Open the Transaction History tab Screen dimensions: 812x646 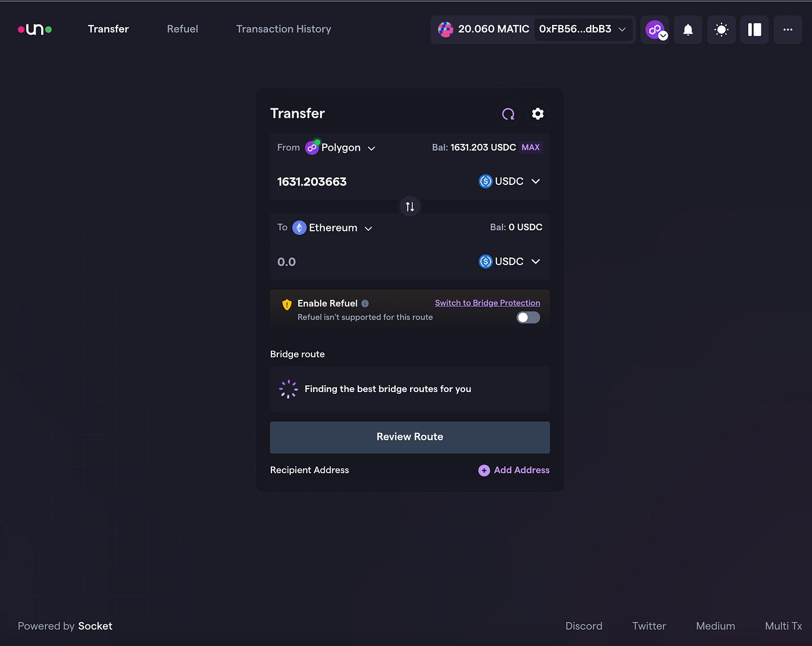[x=284, y=29]
